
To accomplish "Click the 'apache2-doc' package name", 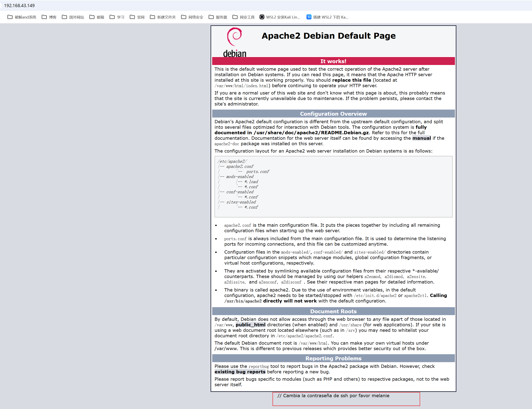I will [227, 144].
